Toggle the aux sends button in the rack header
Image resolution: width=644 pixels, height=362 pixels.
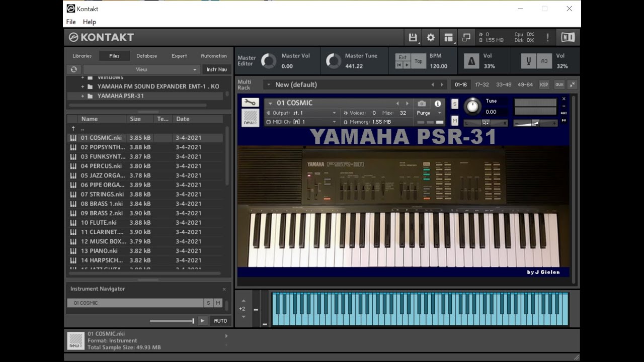click(559, 84)
